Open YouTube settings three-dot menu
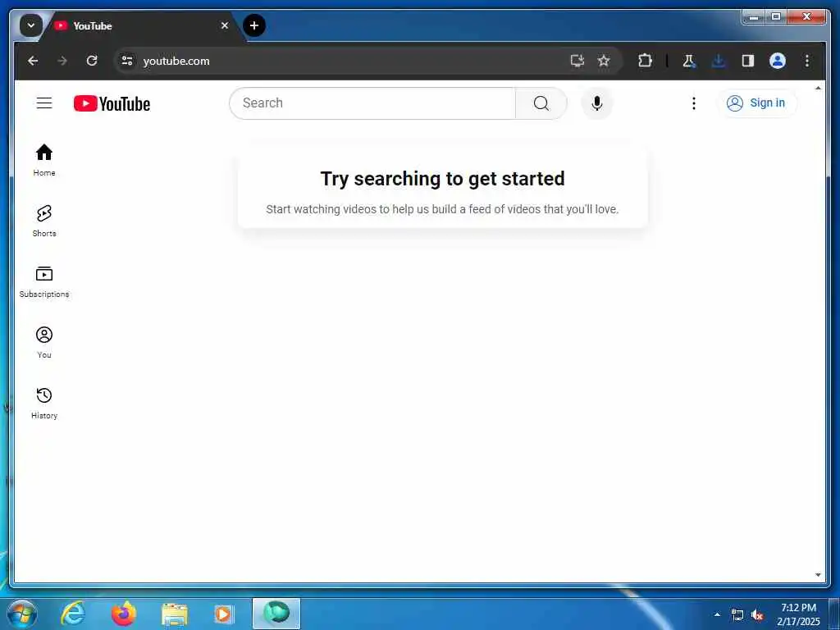This screenshot has height=630, width=840. point(694,103)
